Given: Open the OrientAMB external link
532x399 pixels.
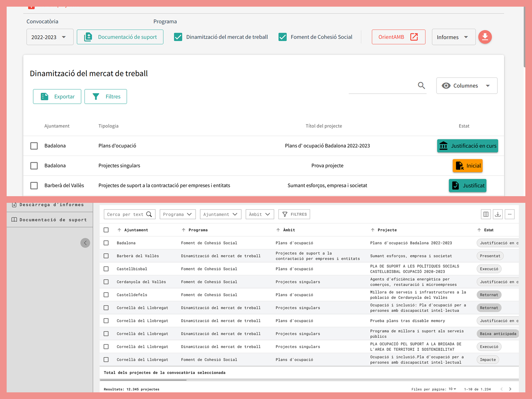Looking at the screenshot, I should click(x=398, y=37).
